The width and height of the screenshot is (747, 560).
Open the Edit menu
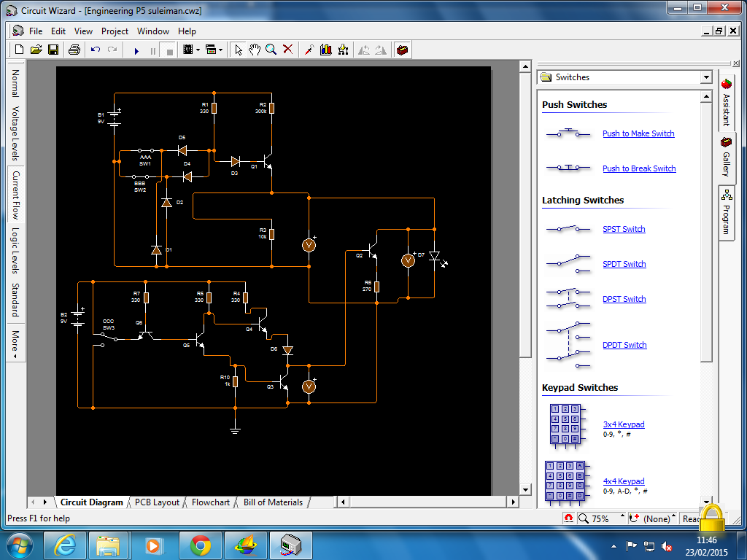tap(58, 31)
